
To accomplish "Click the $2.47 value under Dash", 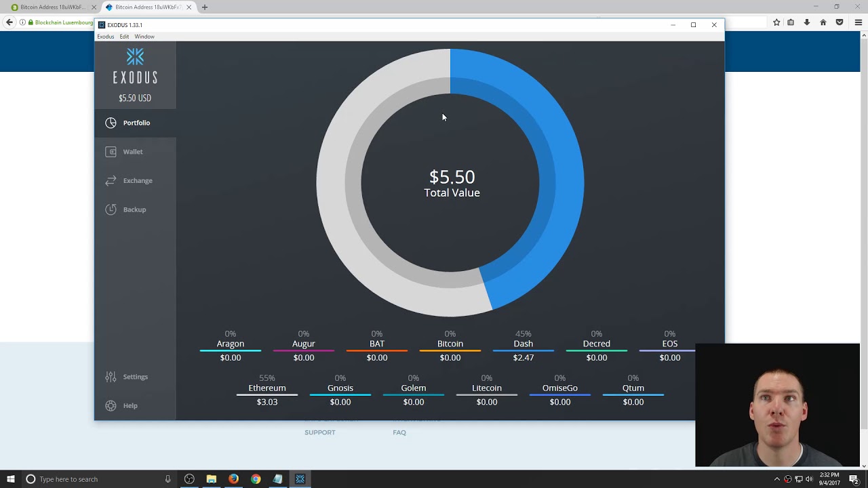I will click(524, 358).
